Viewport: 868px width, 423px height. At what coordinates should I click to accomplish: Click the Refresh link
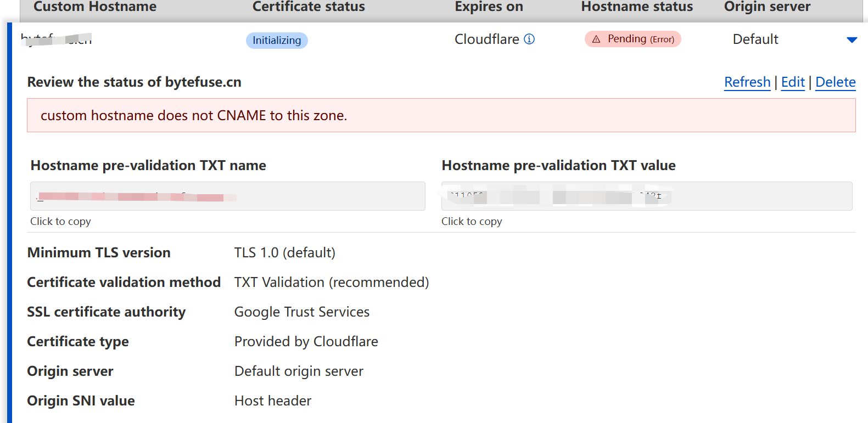(x=747, y=82)
